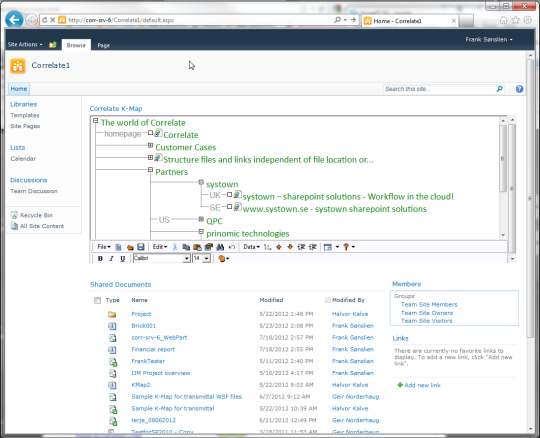Collapse the systown node
540x438 pixels.
(201, 182)
